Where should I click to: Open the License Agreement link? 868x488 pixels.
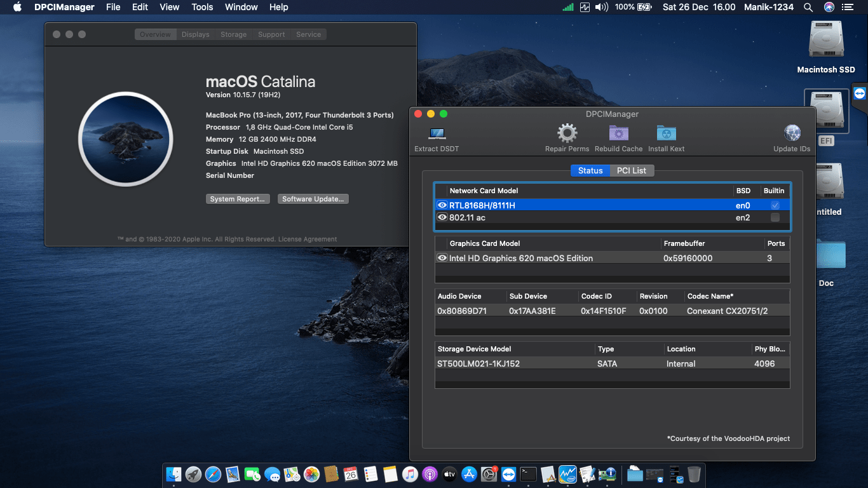[308, 240]
